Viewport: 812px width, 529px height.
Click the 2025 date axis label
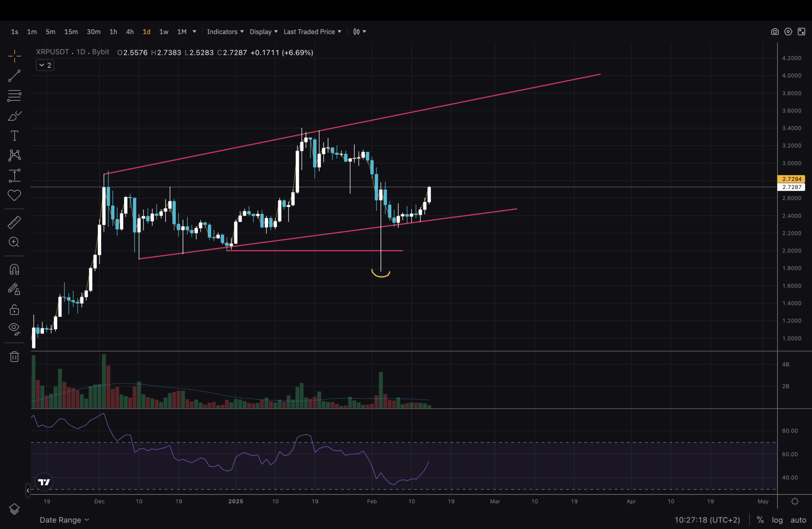tap(236, 501)
